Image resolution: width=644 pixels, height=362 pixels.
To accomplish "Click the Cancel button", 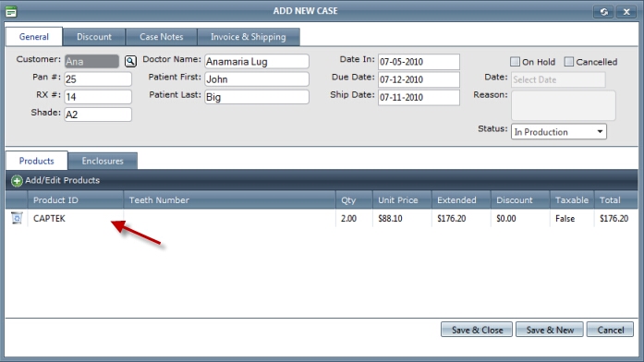I will 611,330.
